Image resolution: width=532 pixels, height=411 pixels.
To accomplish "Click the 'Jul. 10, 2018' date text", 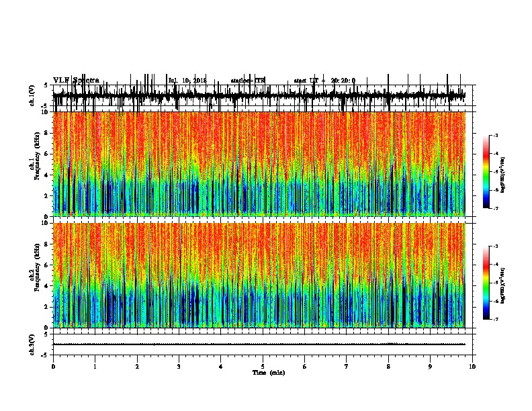I will coord(187,81).
